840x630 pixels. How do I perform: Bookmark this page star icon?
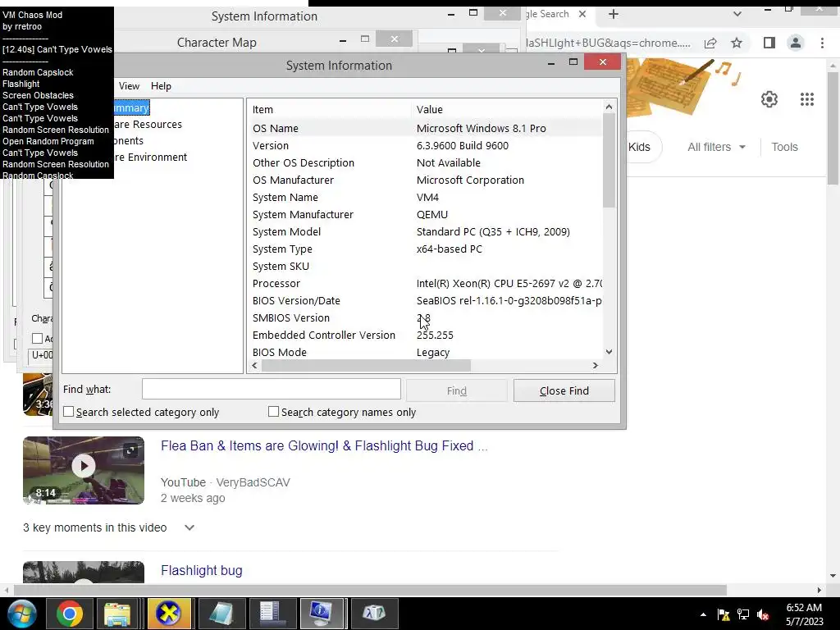tap(737, 43)
